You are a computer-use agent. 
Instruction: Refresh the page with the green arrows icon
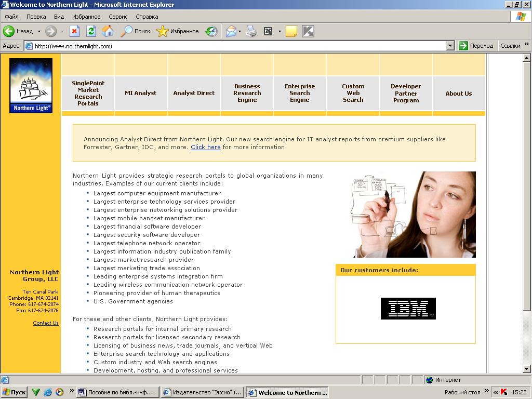click(x=91, y=31)
